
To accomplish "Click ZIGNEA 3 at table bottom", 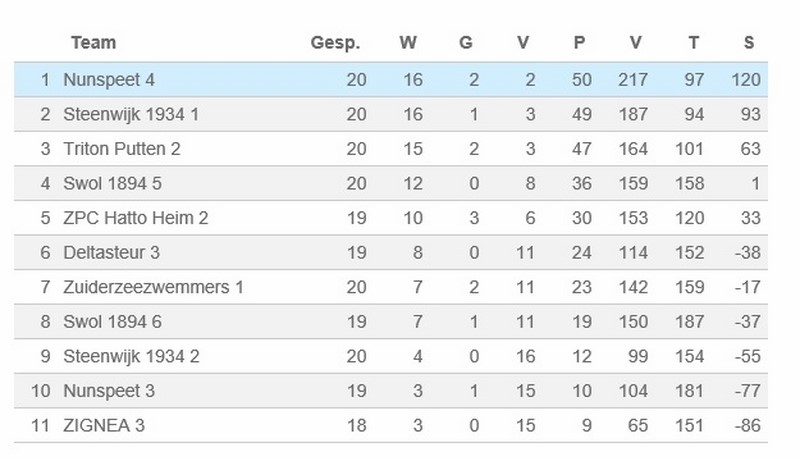I will [104, 425].
